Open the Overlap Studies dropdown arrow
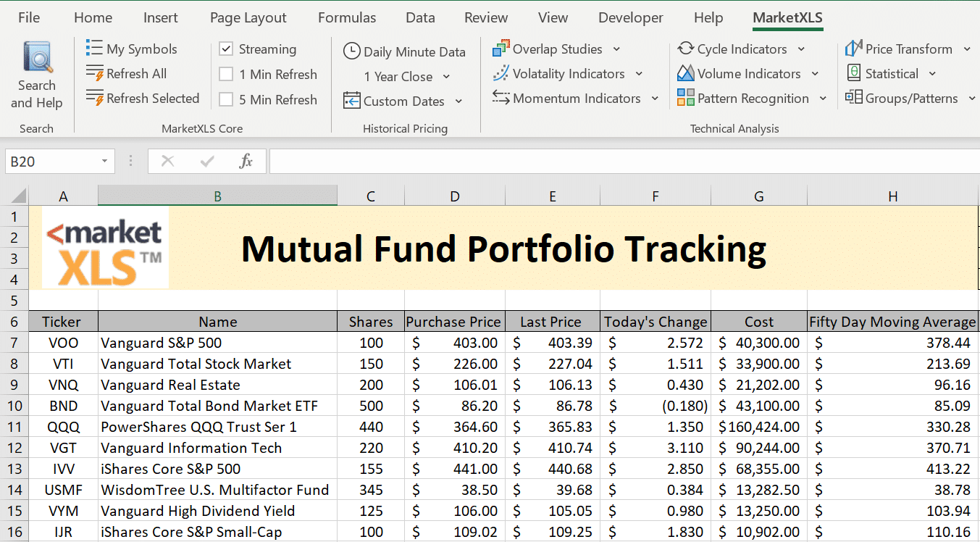The height and width of the screenshot is (542, 980). (616, 49)
